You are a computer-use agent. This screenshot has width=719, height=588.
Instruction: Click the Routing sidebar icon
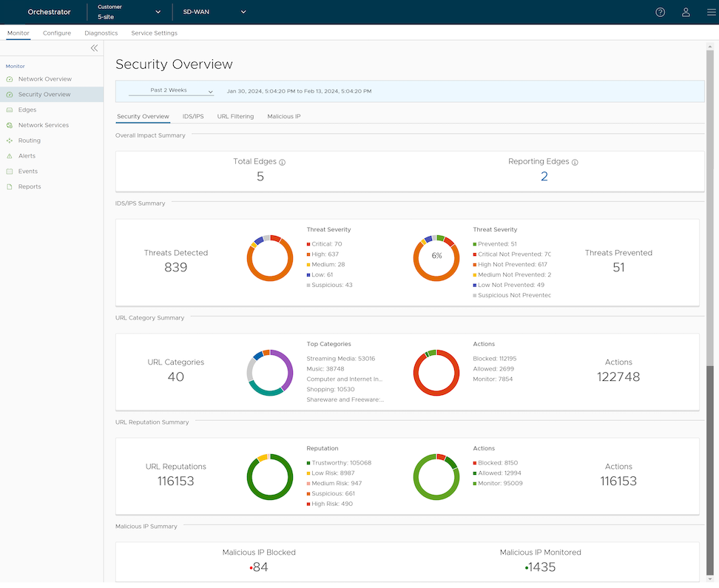10,141
